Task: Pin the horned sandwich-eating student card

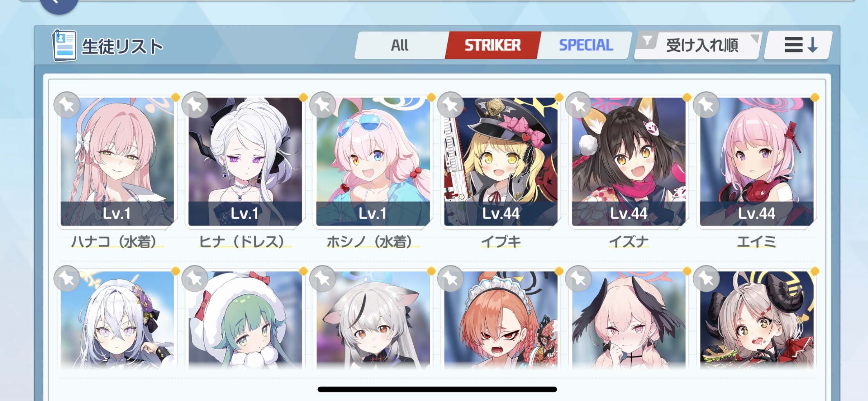Action: [x=707, y=278]
